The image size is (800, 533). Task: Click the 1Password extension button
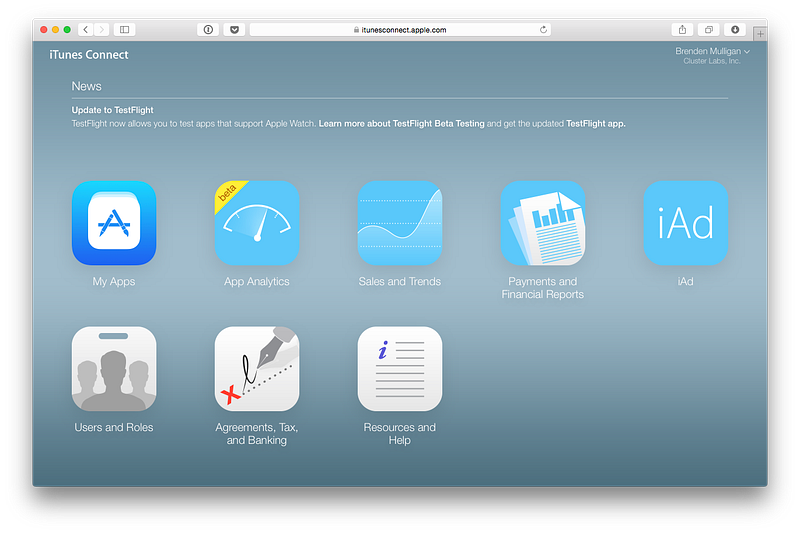tap(208, 30)
